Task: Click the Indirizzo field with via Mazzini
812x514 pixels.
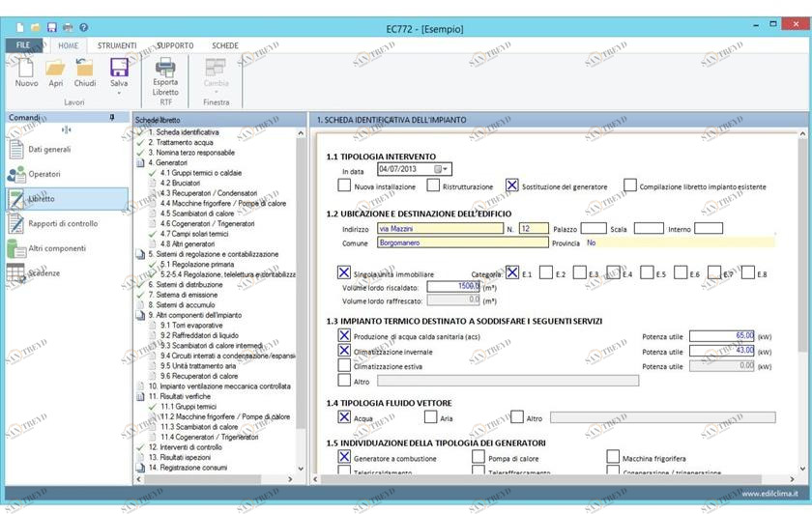Action: pos(437,228)
